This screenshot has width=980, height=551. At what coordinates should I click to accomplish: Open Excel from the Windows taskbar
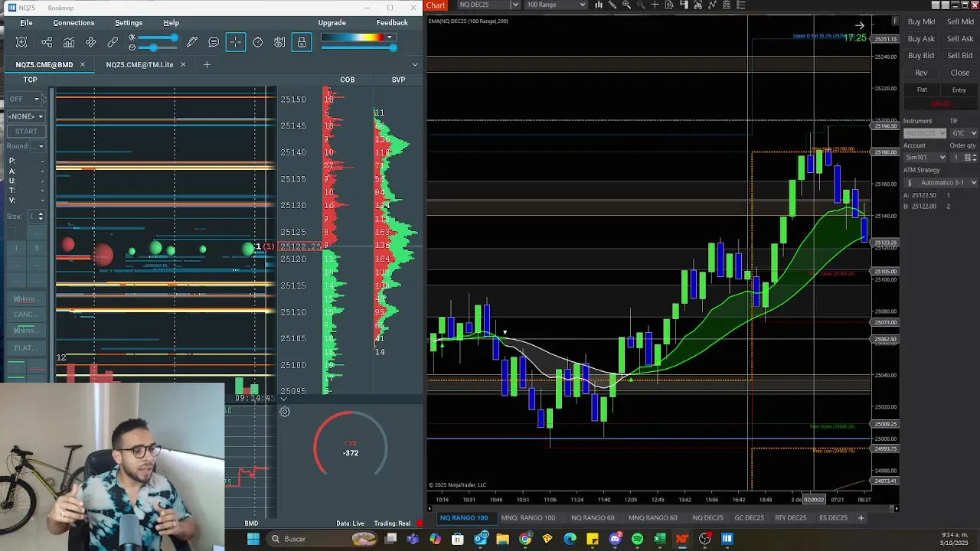[x=659, y=539]
